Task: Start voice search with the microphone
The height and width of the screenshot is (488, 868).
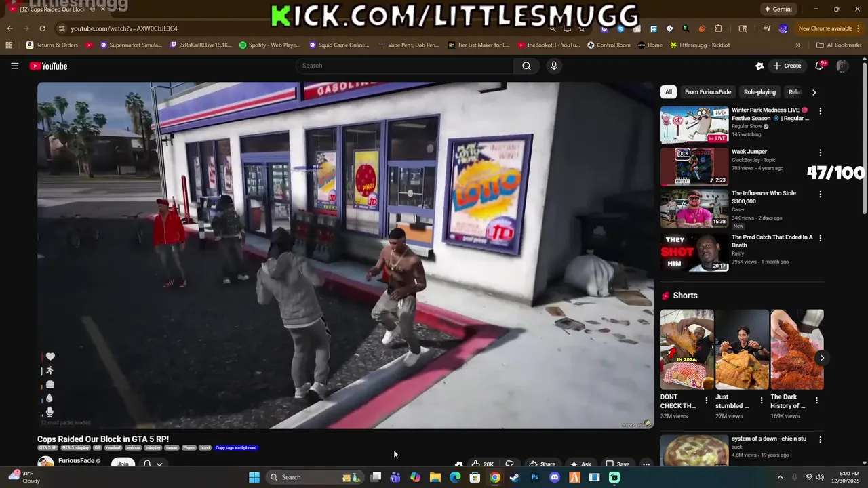Action: [x=554, y=66]
